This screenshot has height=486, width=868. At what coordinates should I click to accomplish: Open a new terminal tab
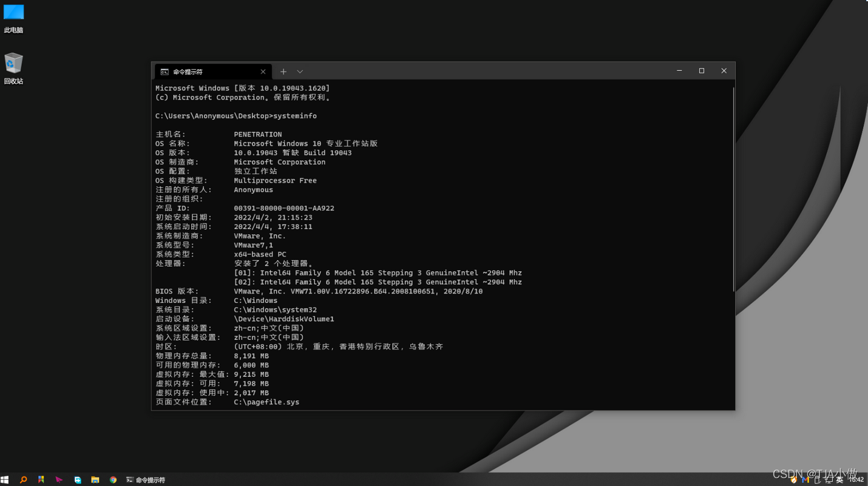[283, 72]
